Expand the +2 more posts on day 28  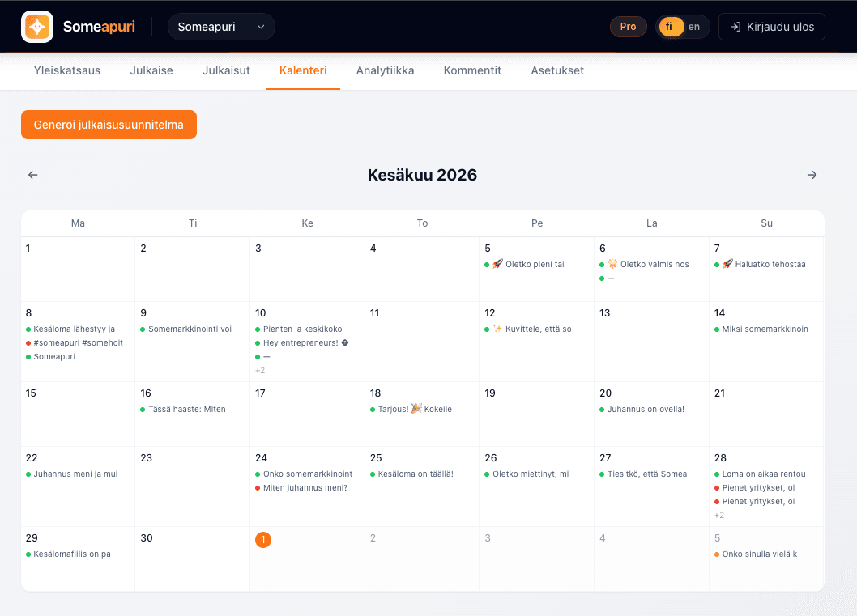pos(719,516)
